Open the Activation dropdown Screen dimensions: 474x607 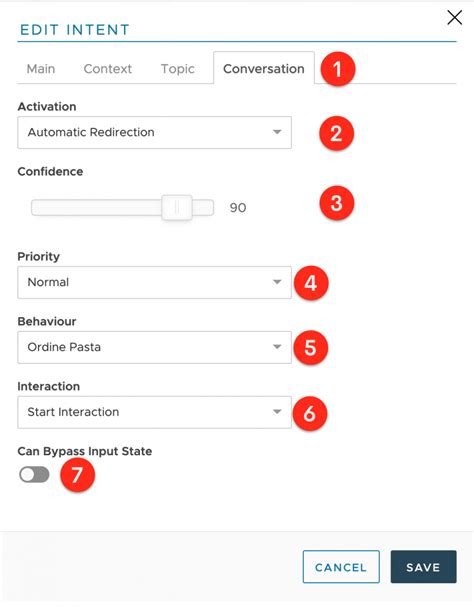coord(155,132)
